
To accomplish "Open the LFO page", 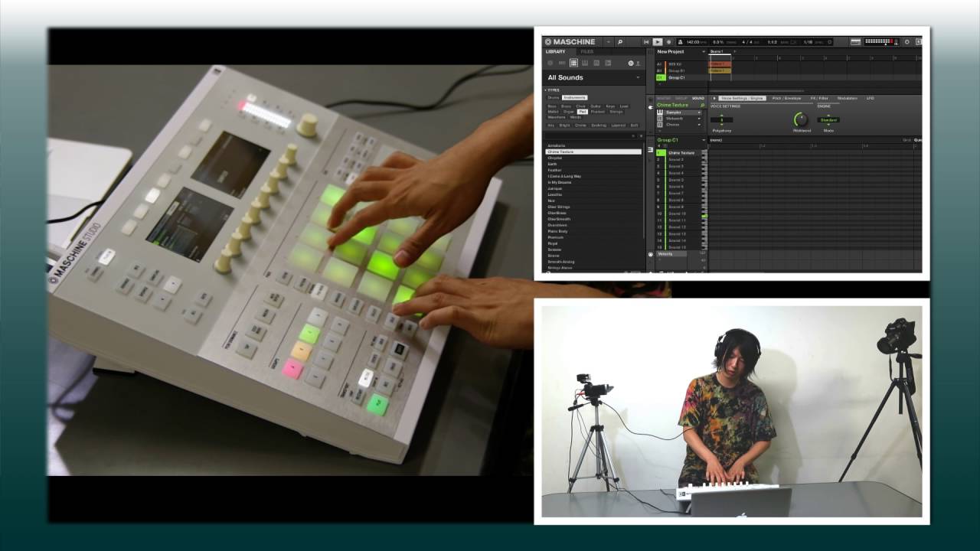I will [870, 98].
